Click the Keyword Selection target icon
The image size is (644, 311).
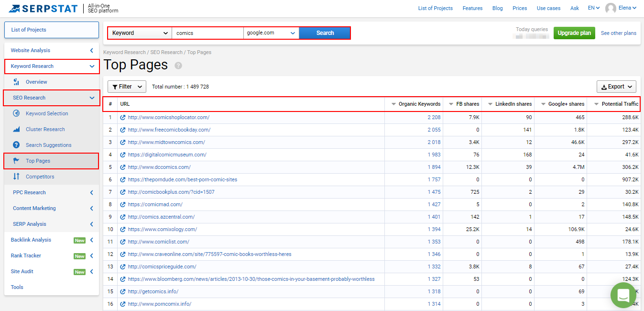point(16,113)
